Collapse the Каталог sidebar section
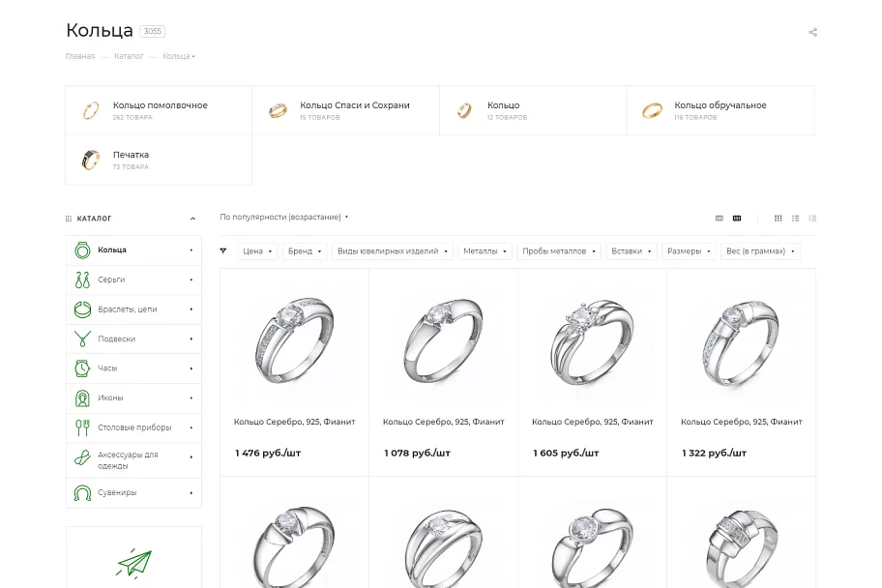The height and width of the screenshot is (588, 882). 192,219
